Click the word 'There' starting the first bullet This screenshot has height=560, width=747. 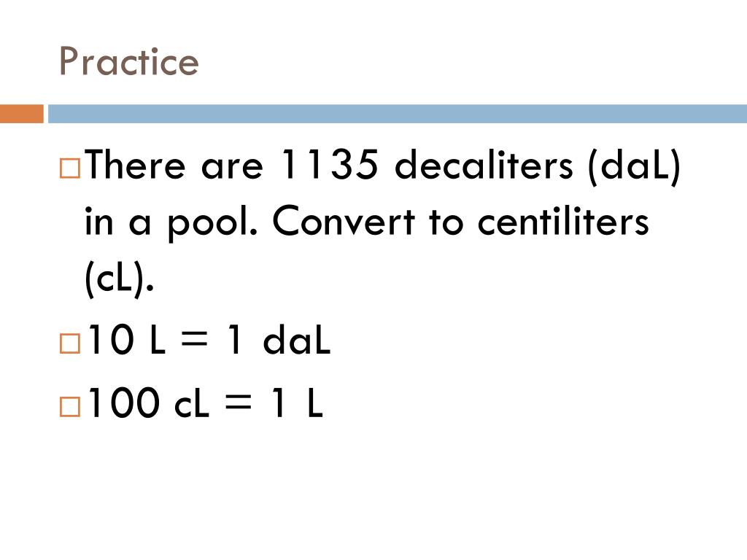click(134, 164)
